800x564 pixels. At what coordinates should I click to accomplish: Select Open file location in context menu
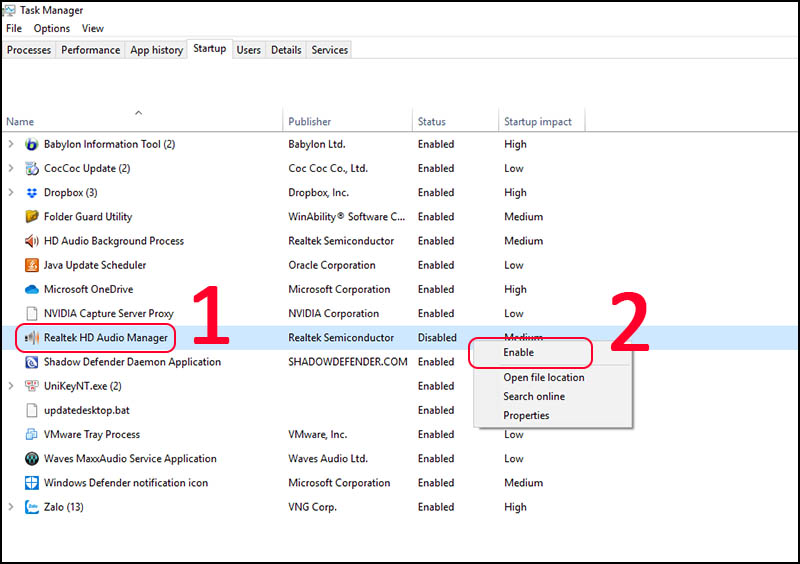tap(544, 378)
